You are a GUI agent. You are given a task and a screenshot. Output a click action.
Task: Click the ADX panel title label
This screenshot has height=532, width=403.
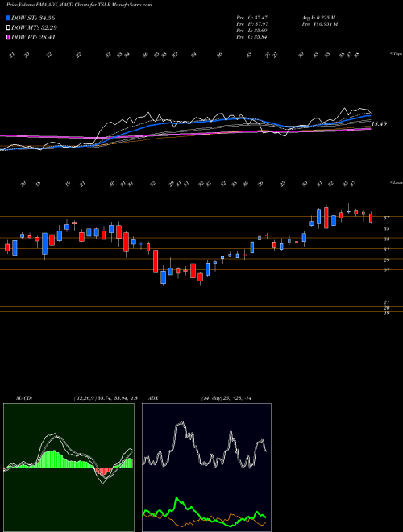153,398
